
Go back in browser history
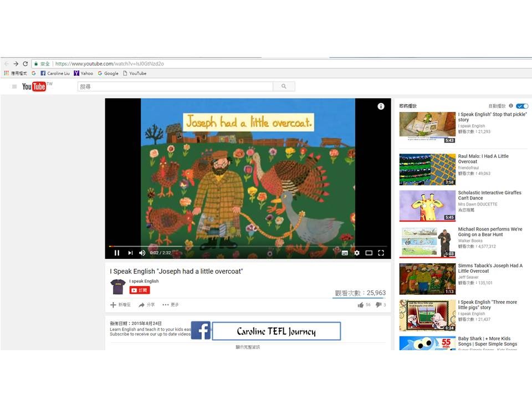tap(7, 63)
